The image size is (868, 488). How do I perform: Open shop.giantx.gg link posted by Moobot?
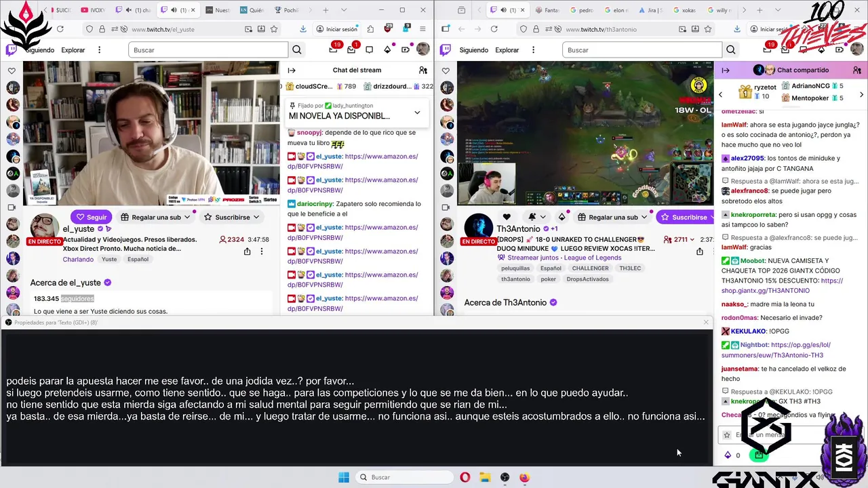pos(783,285)
